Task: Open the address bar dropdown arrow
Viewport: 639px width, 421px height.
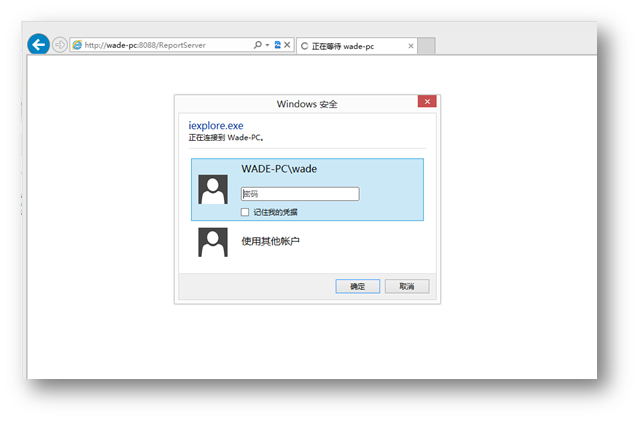Action: 267,45
